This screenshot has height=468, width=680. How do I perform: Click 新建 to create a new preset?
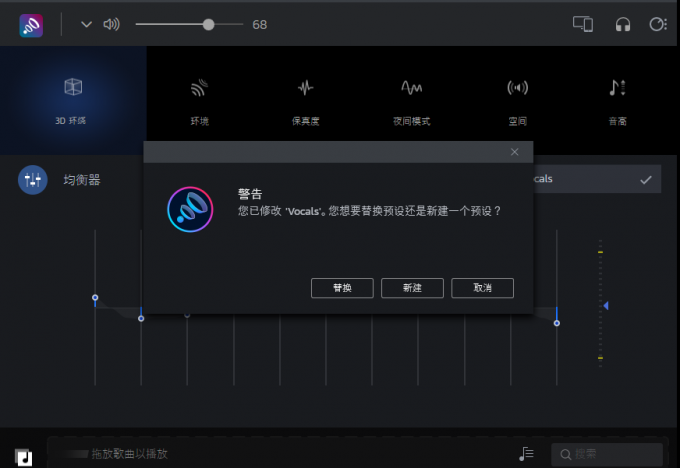[412, 288]
